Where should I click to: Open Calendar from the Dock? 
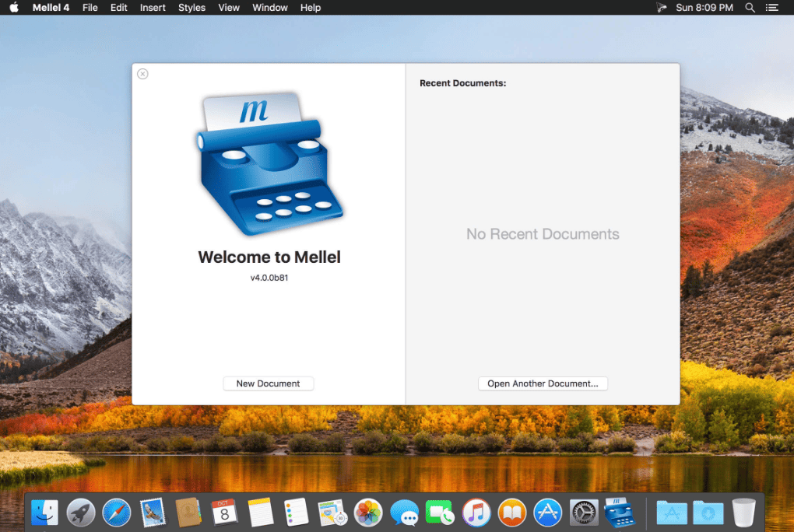(224, 513)
